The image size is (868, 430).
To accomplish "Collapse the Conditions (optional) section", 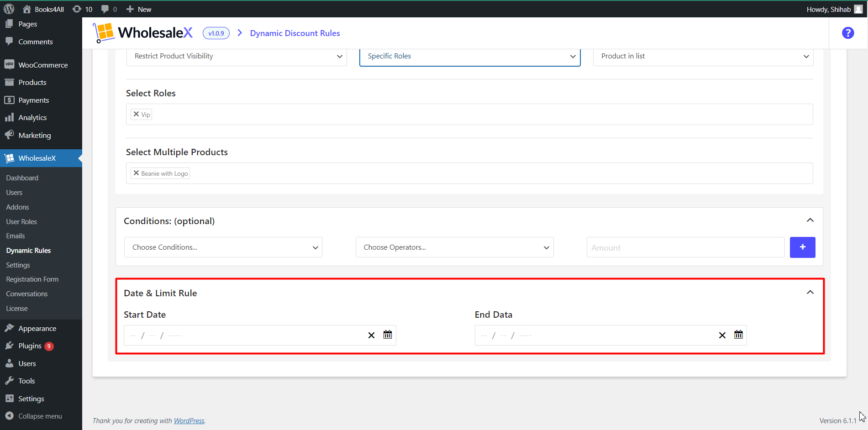I will click(810, 220).
